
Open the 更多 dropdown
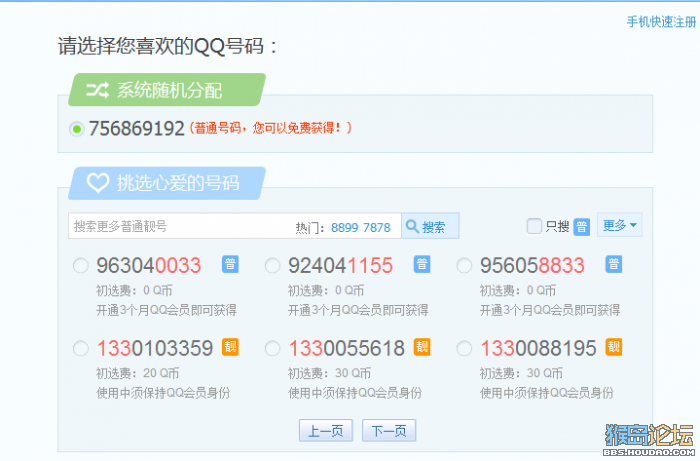[620, 225]
